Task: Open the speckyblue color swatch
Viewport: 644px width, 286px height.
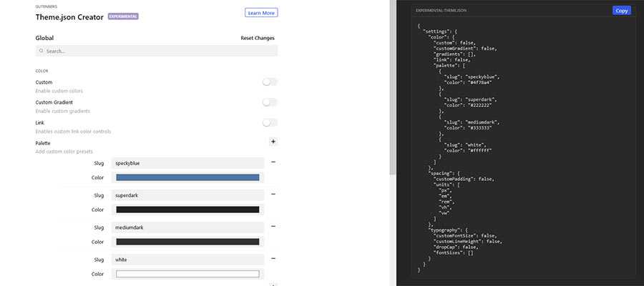Action: pyautogui.click(x=187, y=177)
